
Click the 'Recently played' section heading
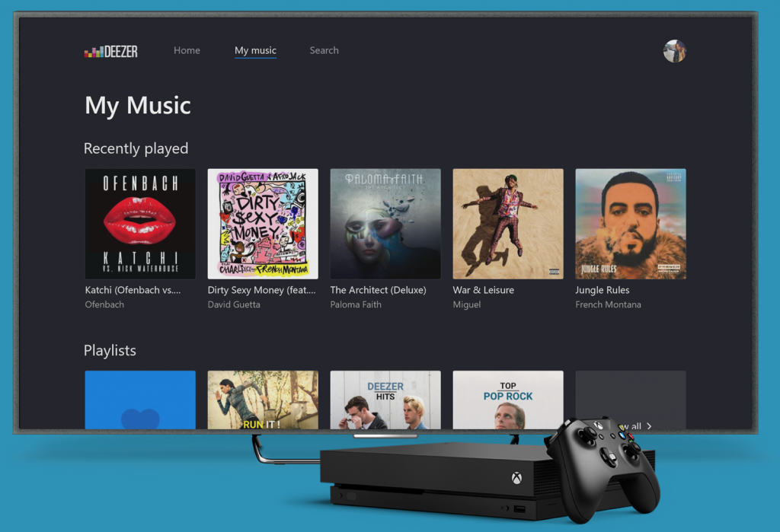[136, 148]
